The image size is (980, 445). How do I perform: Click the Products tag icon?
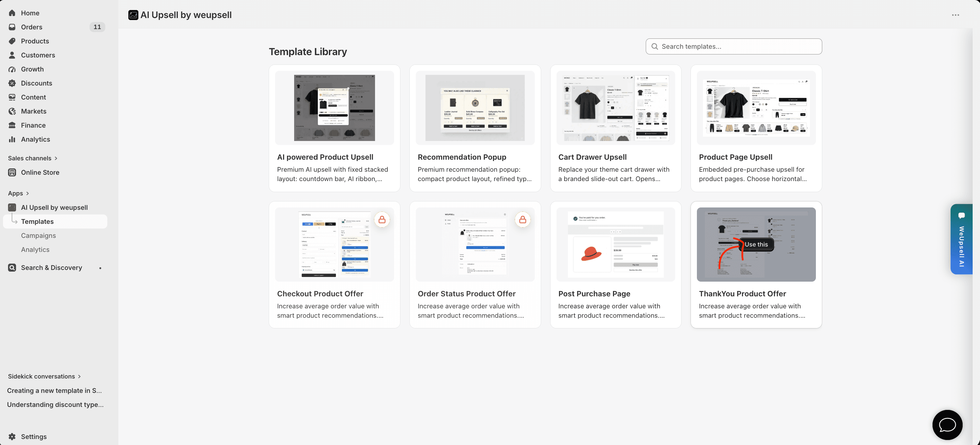coord(12,41)
